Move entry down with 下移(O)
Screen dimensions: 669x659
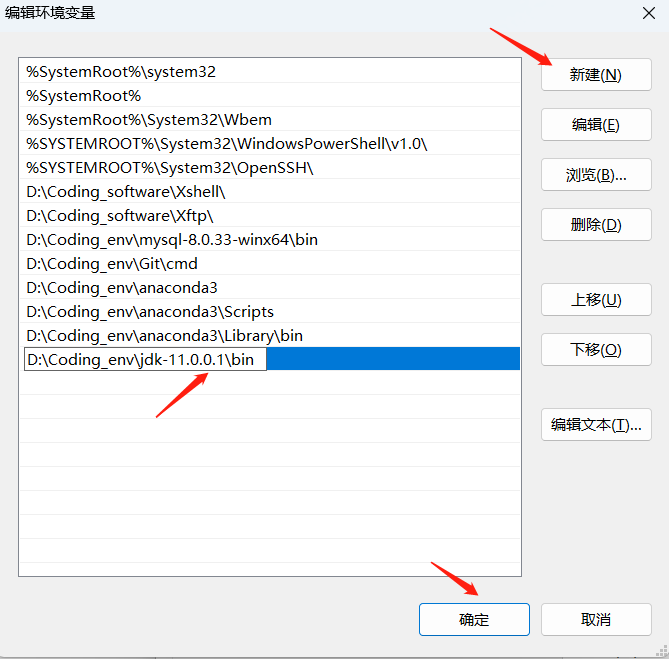click(x=596, y=349)
